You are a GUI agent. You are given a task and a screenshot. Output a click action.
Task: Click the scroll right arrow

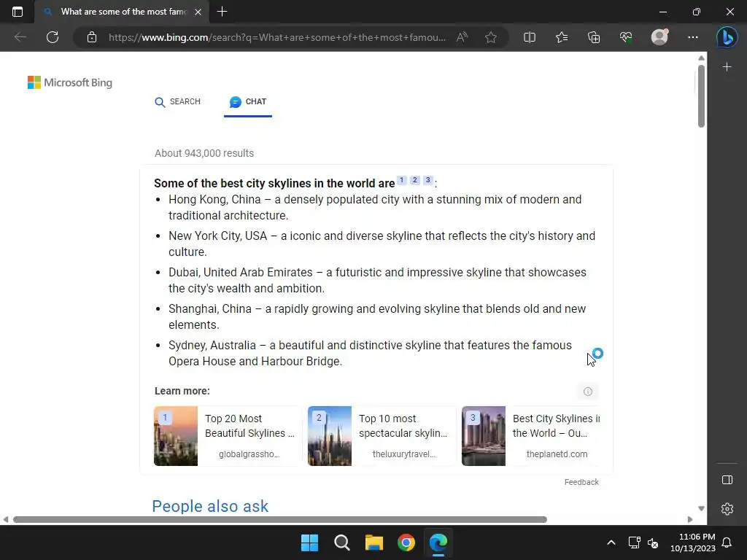[x=690, y=519]
